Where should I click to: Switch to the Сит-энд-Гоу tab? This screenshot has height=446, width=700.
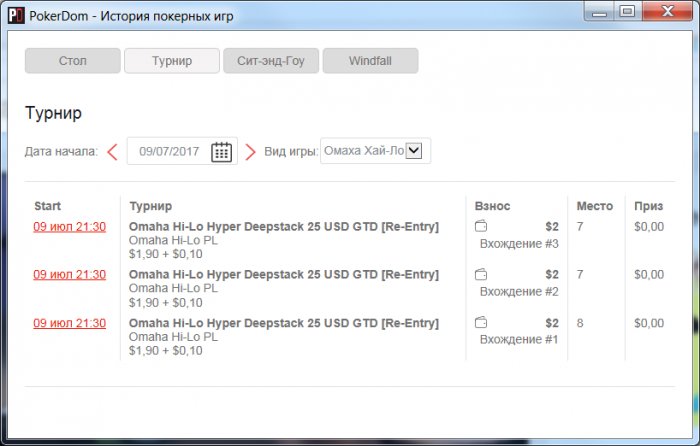tap(271, 61)
